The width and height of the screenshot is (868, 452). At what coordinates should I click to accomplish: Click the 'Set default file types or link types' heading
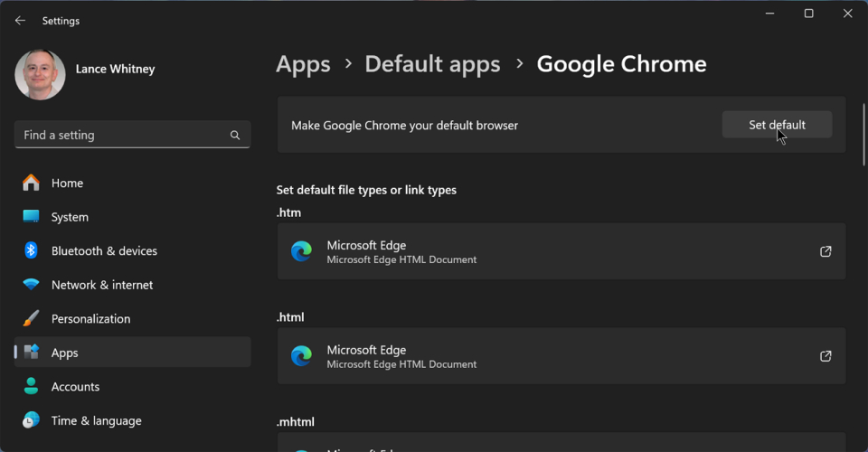point(366,191)
